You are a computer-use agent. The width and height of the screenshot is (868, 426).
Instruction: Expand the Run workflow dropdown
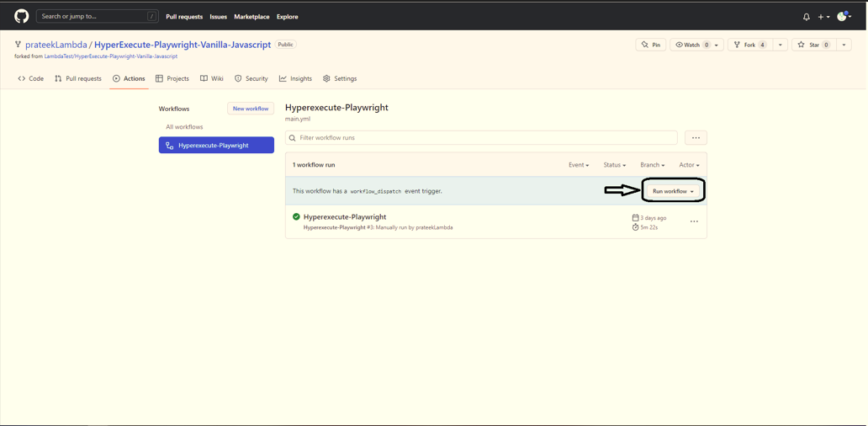(x=673, y=191)
